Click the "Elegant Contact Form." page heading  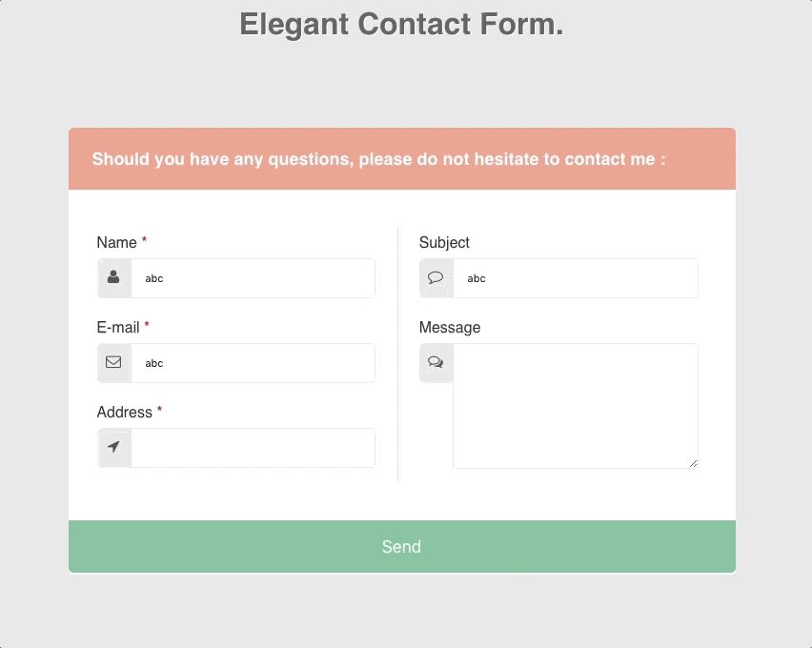coord(401,24)
